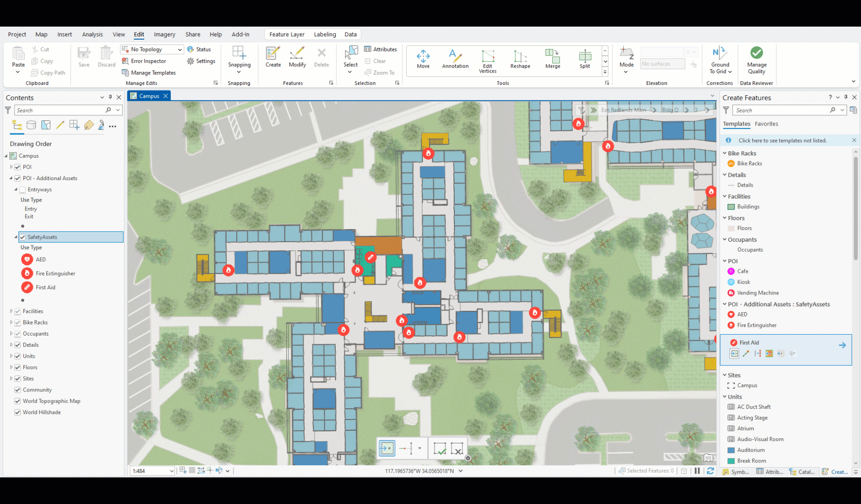Click the Merge tool
The width and height of the screenshot is (861, 504).
click(552, 59)
